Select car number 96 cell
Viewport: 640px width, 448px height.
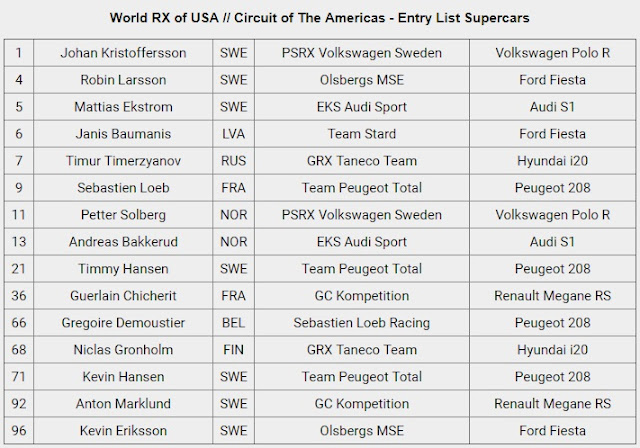point(19,430)
